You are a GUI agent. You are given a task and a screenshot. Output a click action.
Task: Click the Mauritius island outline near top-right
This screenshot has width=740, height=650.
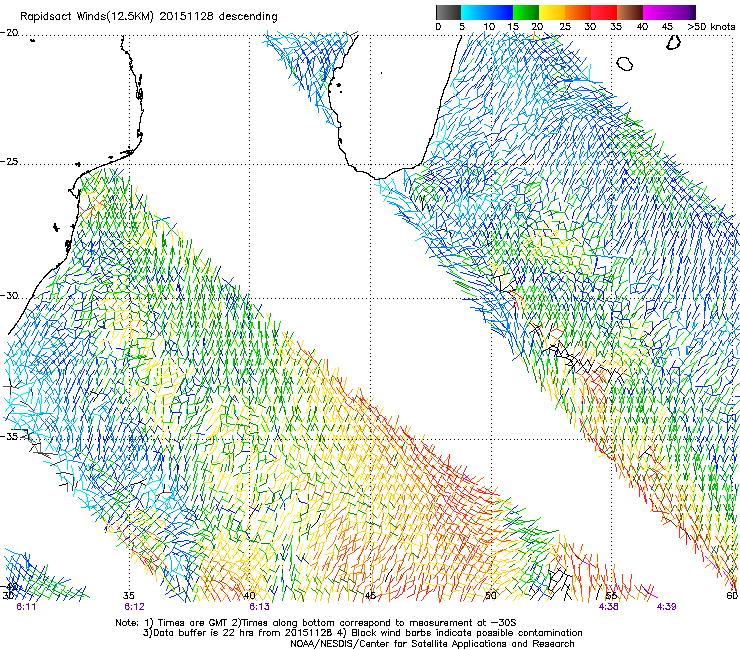(x=673, y=43)
